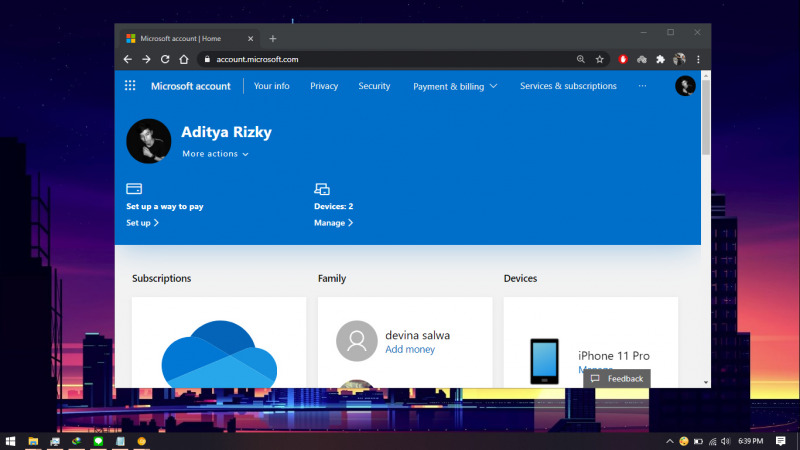
Task: Click the devices icon above Devices: 2
Action: tap(322, 189)
